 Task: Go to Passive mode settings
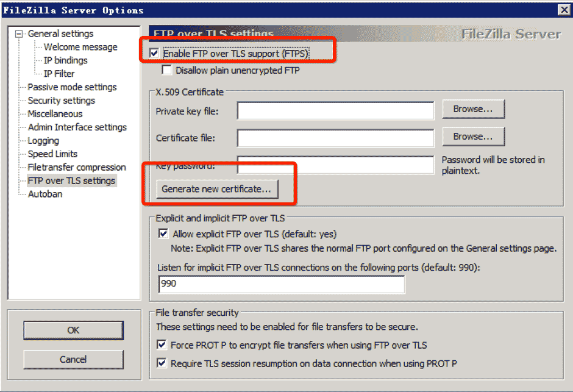72,87
